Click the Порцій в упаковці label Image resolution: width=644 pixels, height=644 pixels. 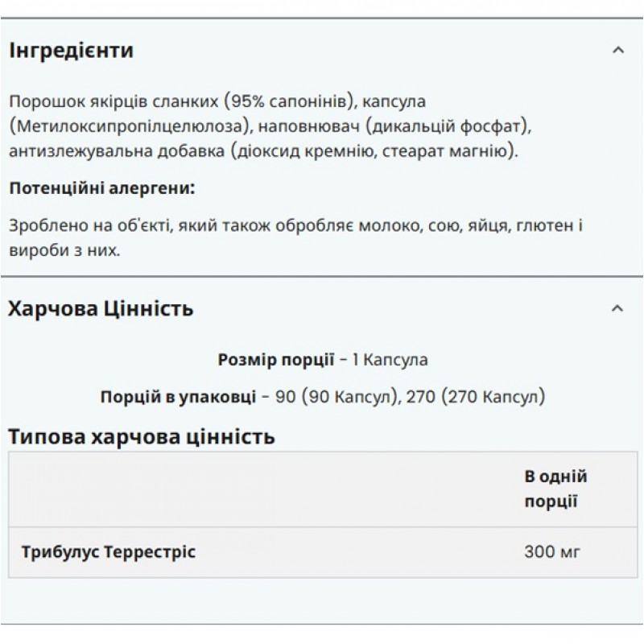177,397
